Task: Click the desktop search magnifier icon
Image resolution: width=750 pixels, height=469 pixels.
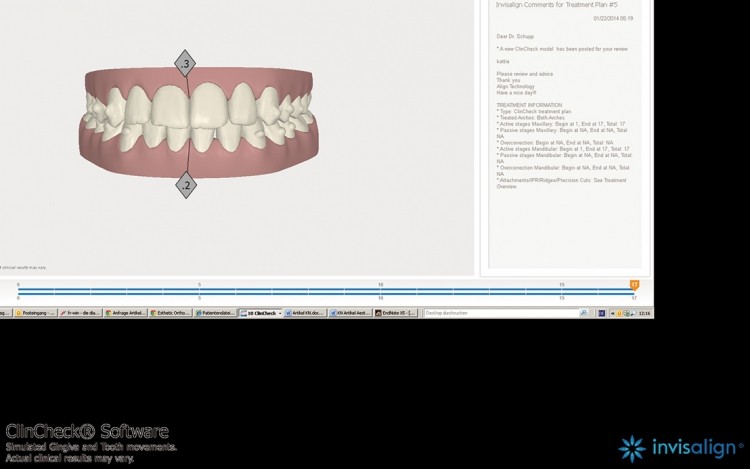Action: [583, 313]
